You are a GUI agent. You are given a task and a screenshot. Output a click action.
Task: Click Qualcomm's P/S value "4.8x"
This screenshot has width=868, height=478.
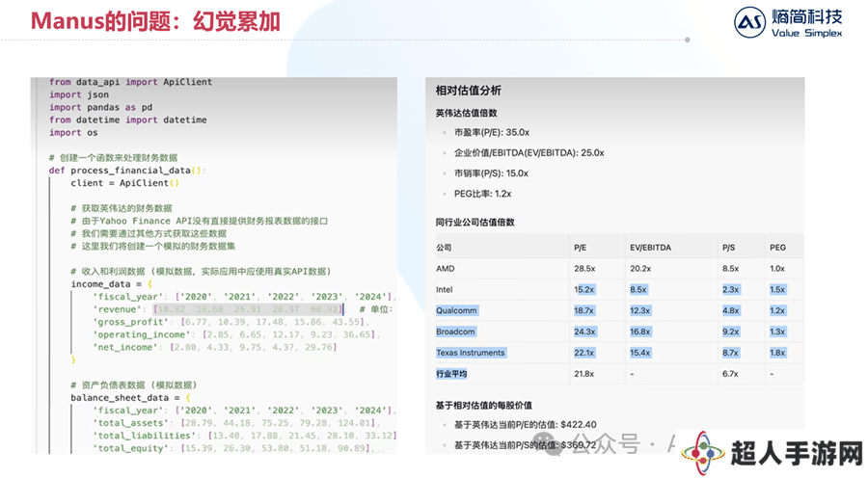click(730, 310)
